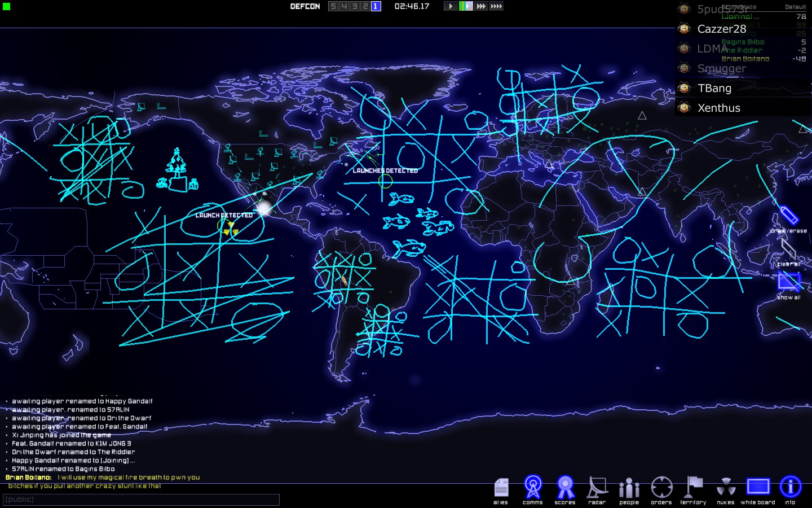Click the DEFCON level 3 indicator
This screenshot has width=812, height=508.
coord(354,6)
